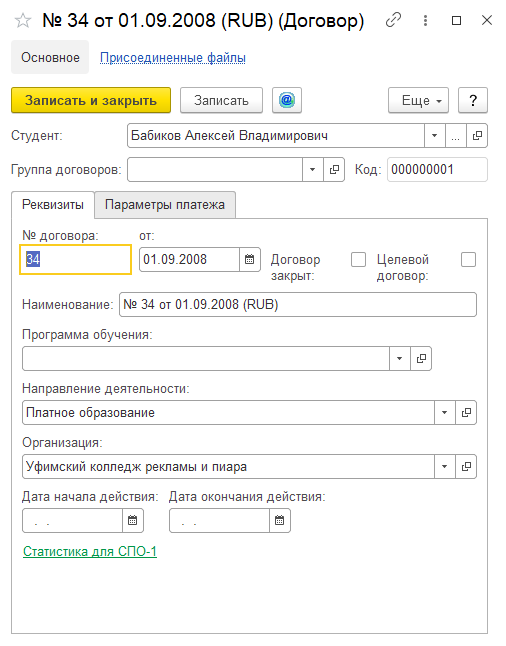This screenshot has width=506, height=646.
Task: Open the Присоединенные файлы section
Action: click(173, 57)
